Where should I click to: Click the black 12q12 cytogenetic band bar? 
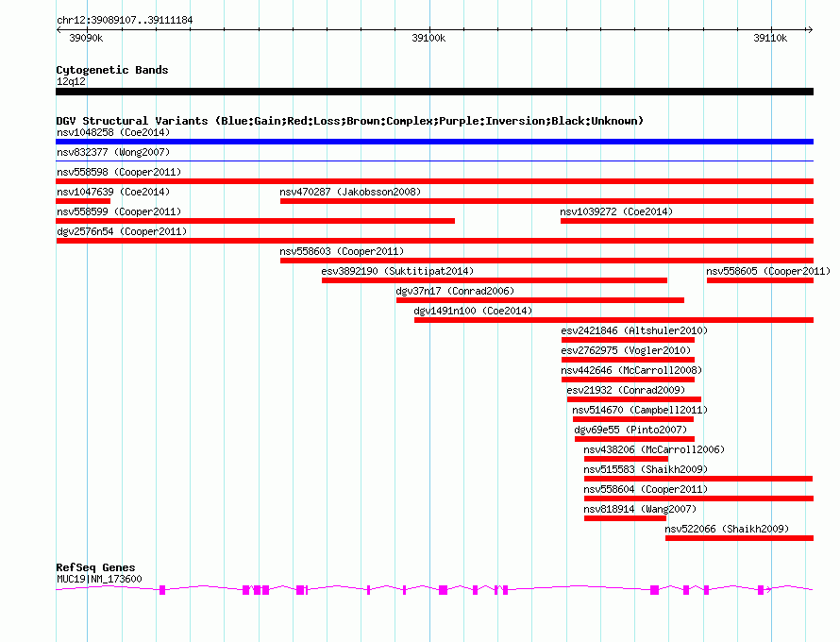tap(434, 92)
